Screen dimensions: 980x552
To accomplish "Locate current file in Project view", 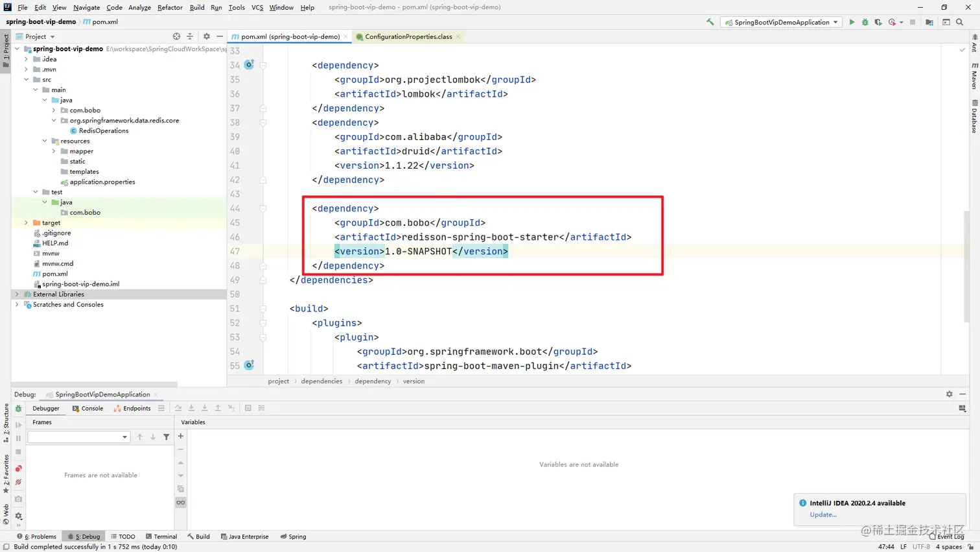I will tap(176, 36).
